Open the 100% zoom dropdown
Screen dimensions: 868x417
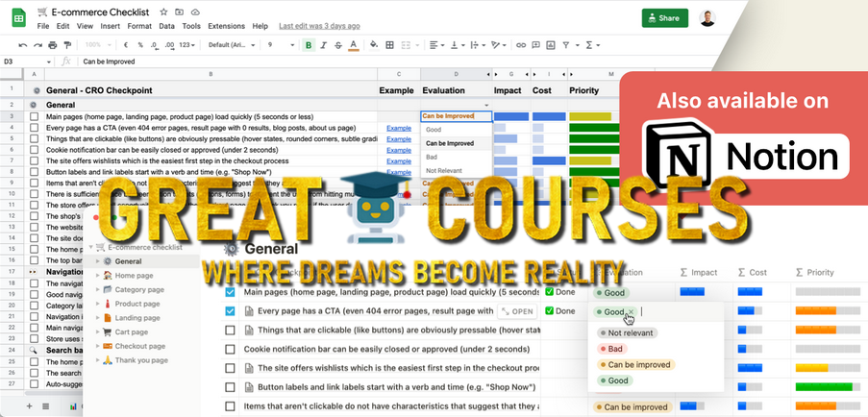click(99, 45)
